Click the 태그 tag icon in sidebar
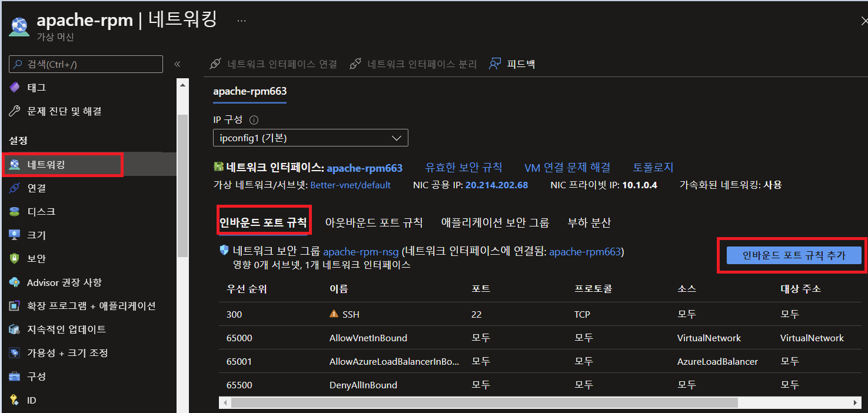 pyautogui.click(x=15, y=88)
